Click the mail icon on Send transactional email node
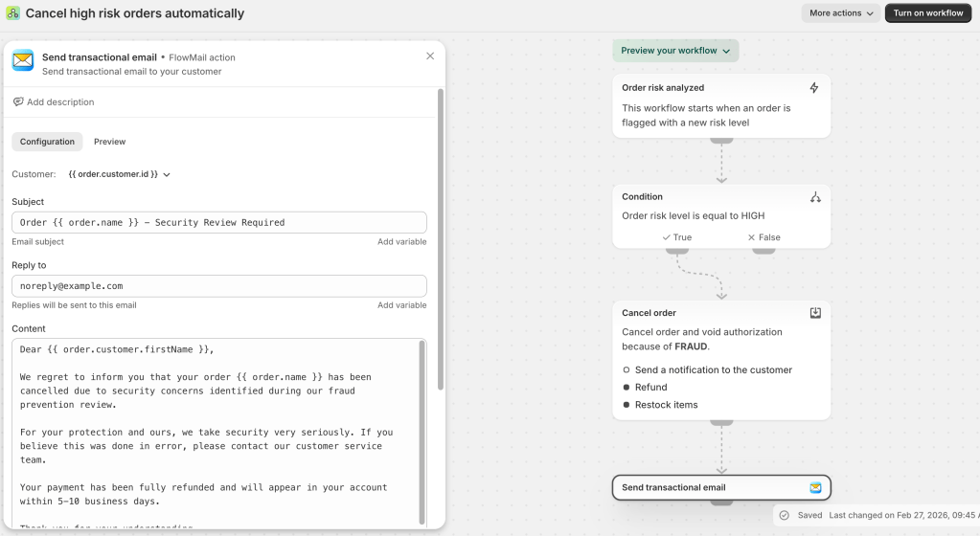The width and height of the screenshot is (980, 536). [815, 488]
